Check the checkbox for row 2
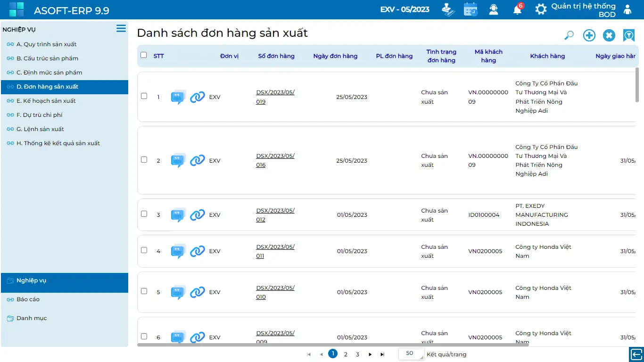The width and height of the screenshot is (644, 362). pos(144,160)
